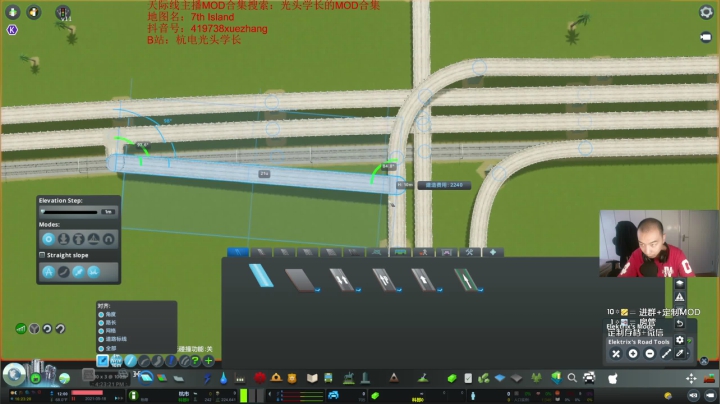Adjust Elevation Step slider
The image size is (720, 404).
click(70, 212)
